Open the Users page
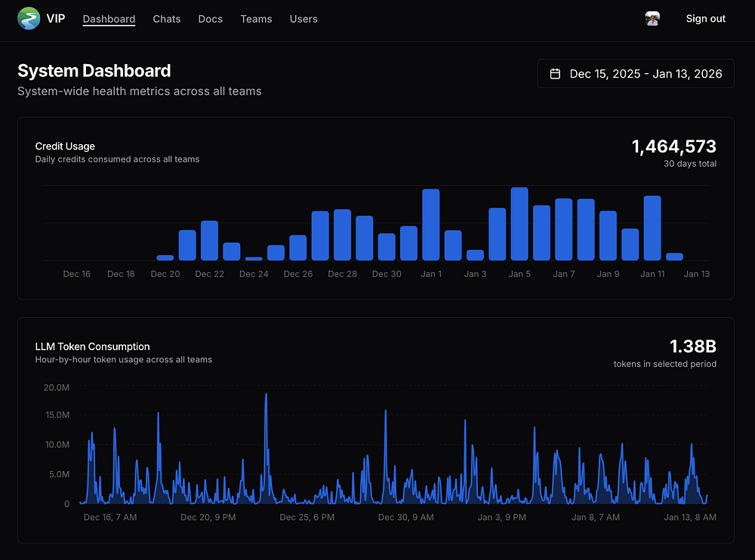Screen dimensions: 755x560 [x=304, y=19]
